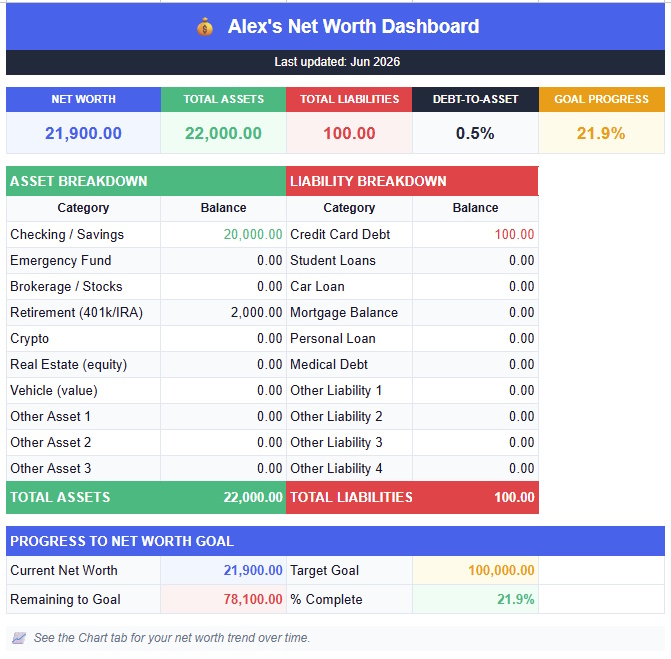This screenshot has height=659, width=671.
Task: Click the Personal Loan category cell
Action: click(349, 338)
